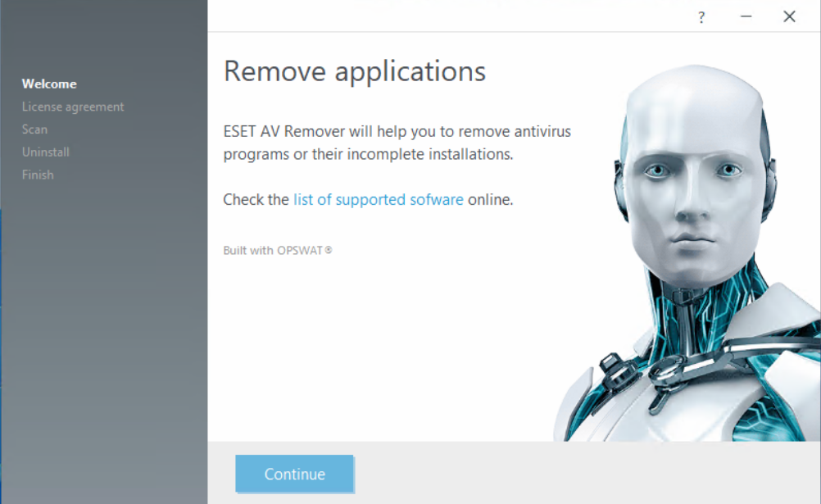Select the Scan step

(34, 129)
